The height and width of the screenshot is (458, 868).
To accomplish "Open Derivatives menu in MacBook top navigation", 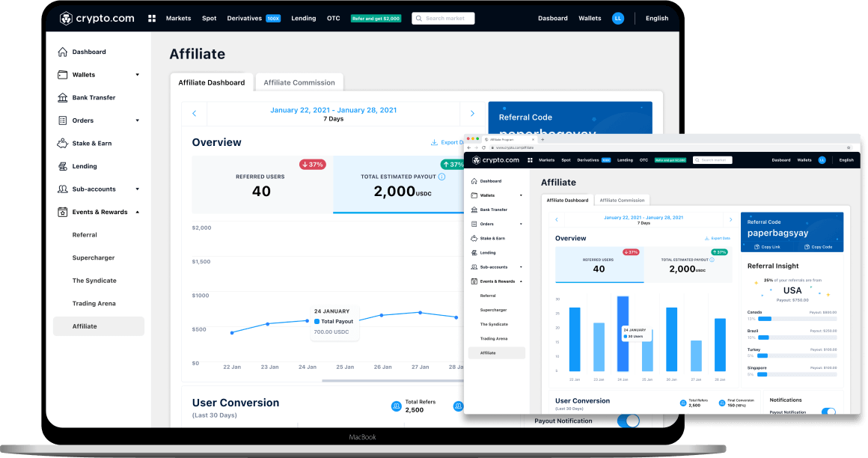I will [x=244, y=18].
